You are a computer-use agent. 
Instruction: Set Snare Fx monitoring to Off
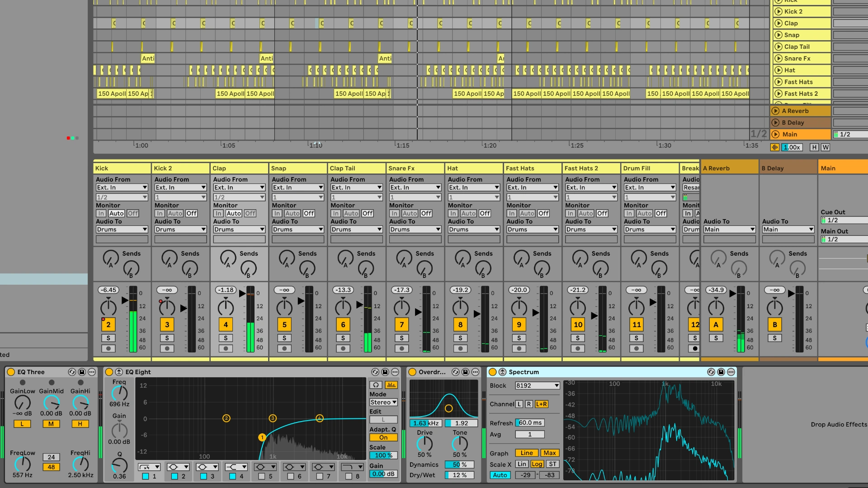click(426, 213)
